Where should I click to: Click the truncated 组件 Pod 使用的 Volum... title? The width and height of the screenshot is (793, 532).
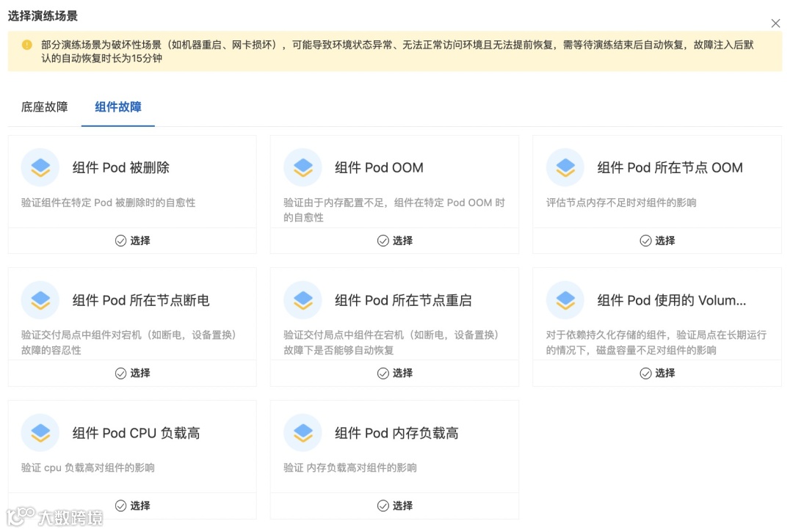coord(672,301)
